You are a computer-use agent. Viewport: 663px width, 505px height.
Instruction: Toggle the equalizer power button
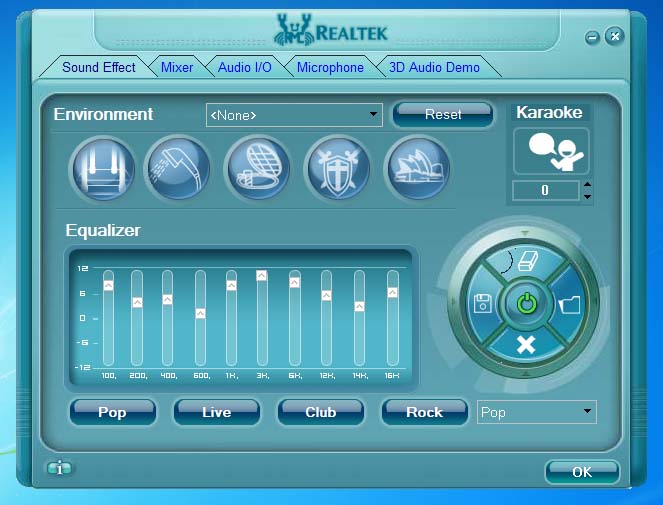[526, 304]
